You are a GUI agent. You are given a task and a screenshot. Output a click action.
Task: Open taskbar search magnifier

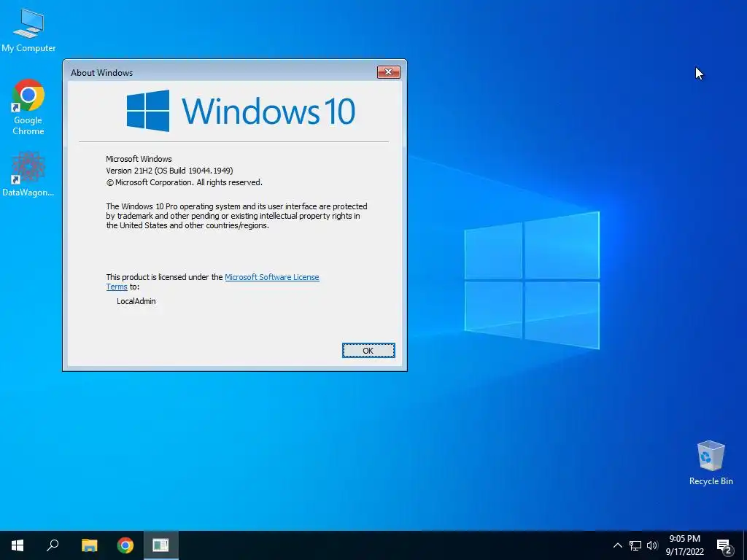click(x=53, y=545)
